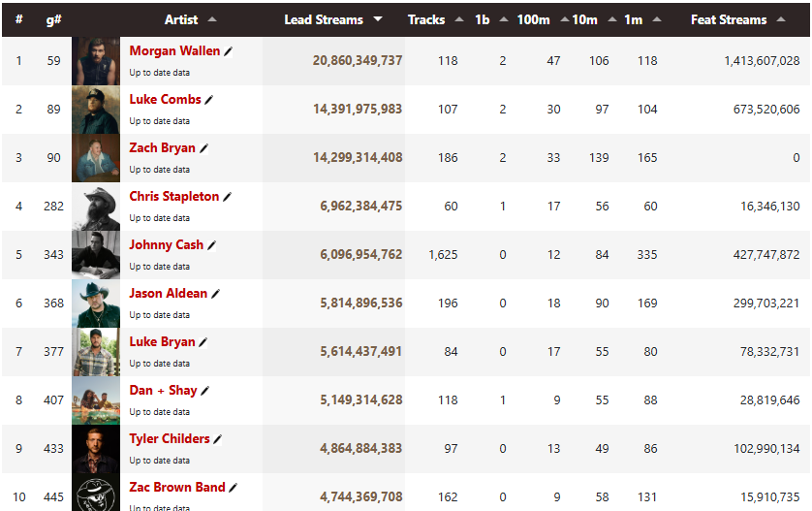Select lead streams value 4,744,369,708
Screen dimensions: 812x511
point(361,497)
